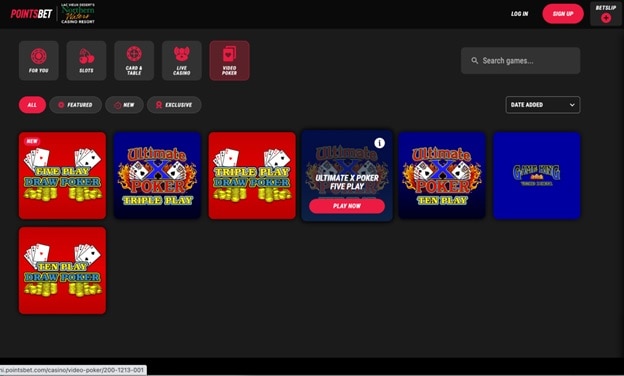Click the Sign Up button
624x376 pixels.
click(563, 14)
